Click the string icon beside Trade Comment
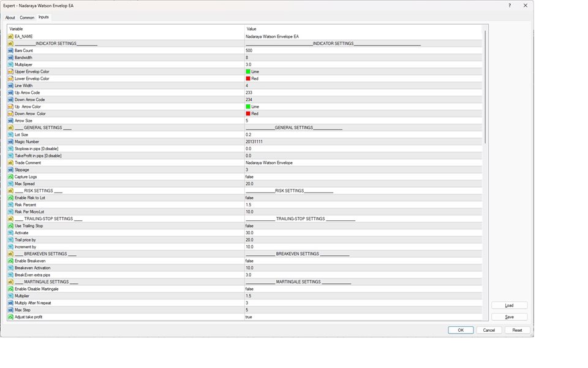The width and height of the screenshot is (588, 368). point(10,163)
